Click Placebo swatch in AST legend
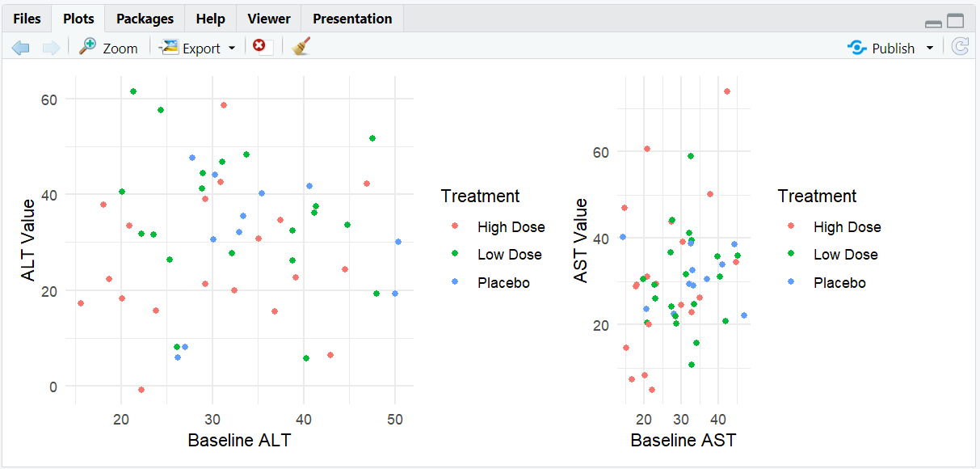This screenshot has width=980, height=469. [791, 282]
